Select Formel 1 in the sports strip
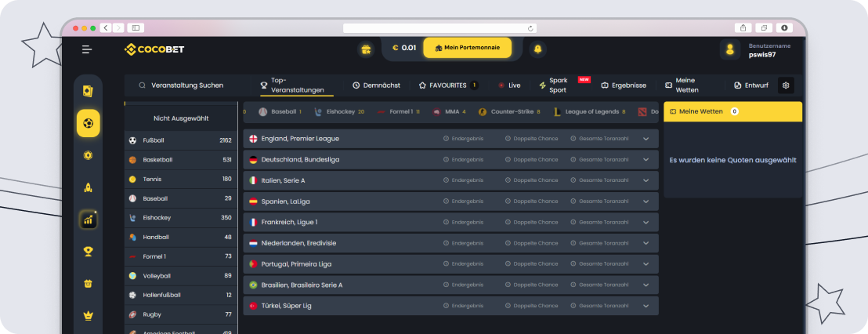 [398, 112]
